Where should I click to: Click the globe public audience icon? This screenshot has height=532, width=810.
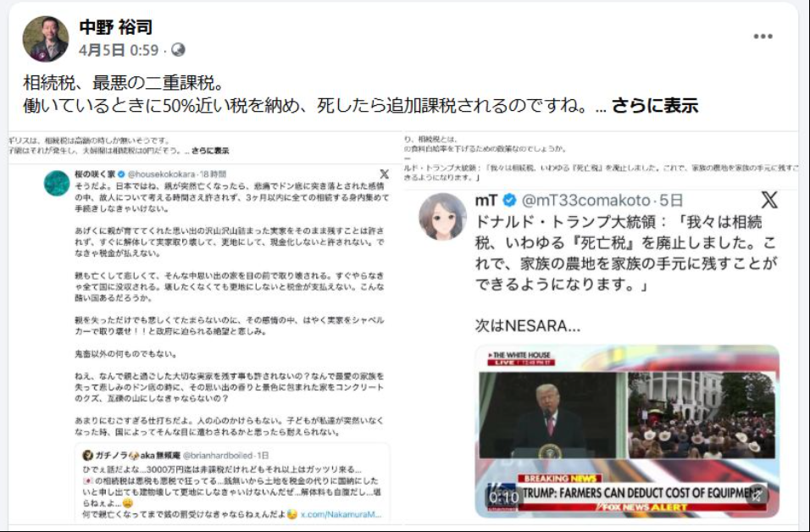178,50
